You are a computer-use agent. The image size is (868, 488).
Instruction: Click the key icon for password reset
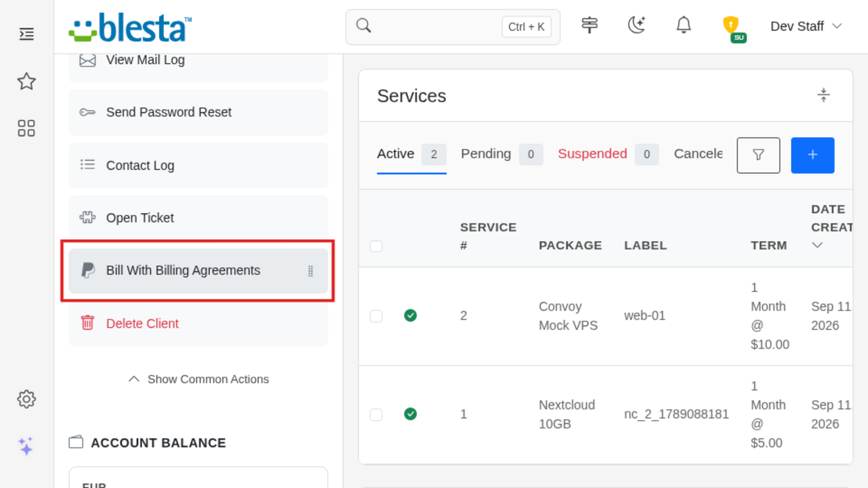(87, 112)
